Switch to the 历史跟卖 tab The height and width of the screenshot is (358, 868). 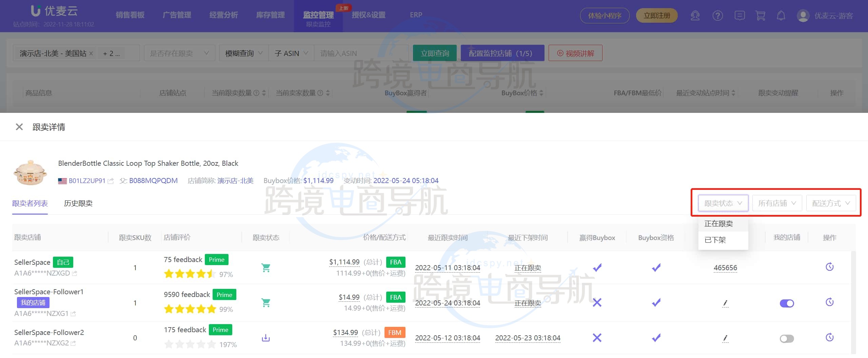tap(78, 203)
